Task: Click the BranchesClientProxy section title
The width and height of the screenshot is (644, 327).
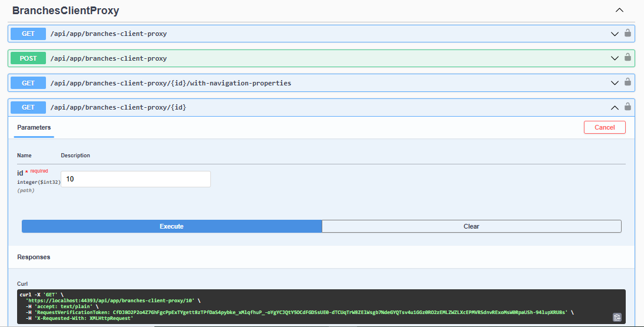Action: (x=65, y=11)
